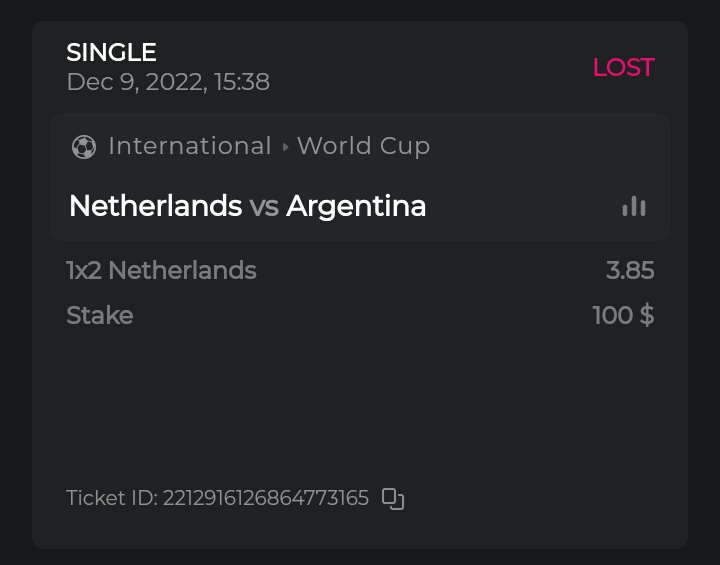
Task: Click the 'vs' text between teams
Action: [x=264, y=207]
